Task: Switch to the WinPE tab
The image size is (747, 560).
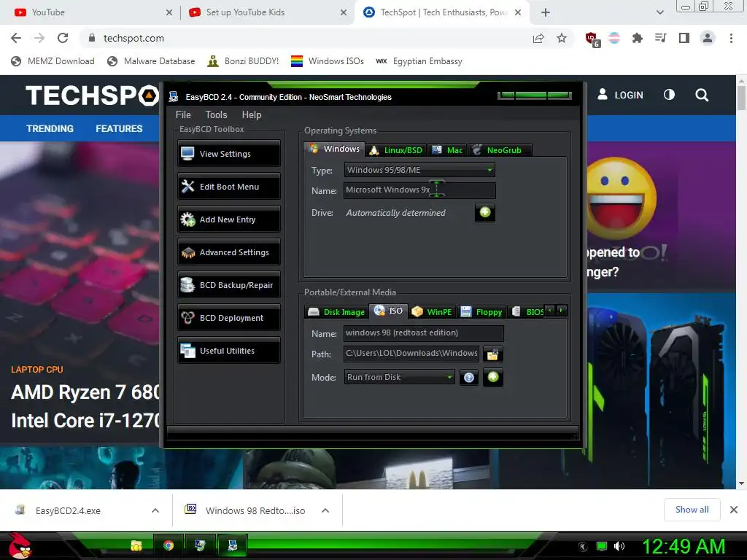Action: [432, 312]
